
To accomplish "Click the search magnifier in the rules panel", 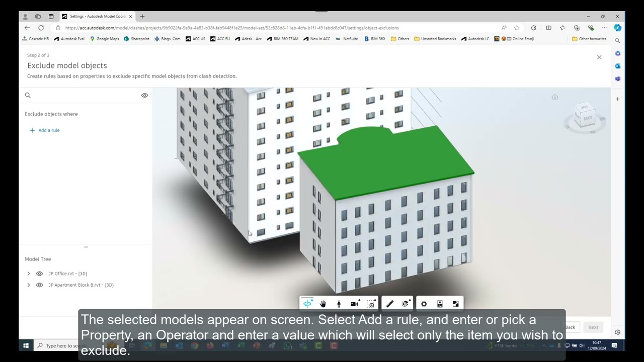I will [x=28, y=96].
